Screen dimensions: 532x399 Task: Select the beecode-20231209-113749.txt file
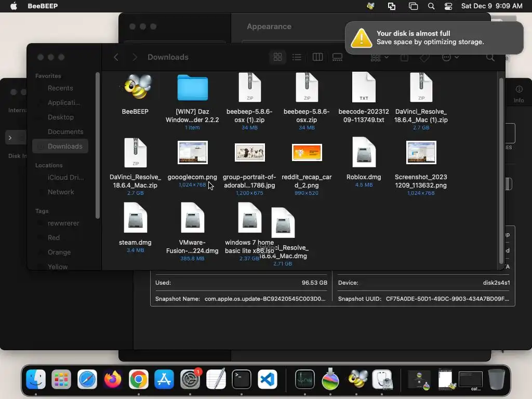tap(364, 87)
